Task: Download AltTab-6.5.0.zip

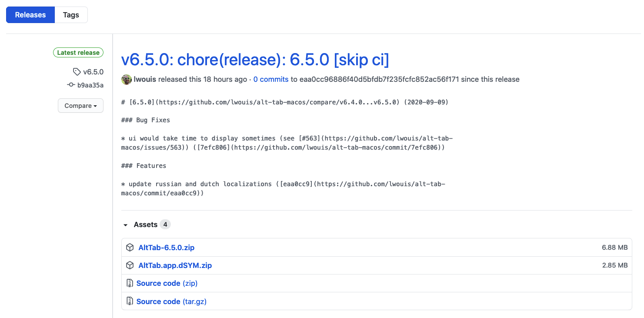Action: tap(167, 247)
